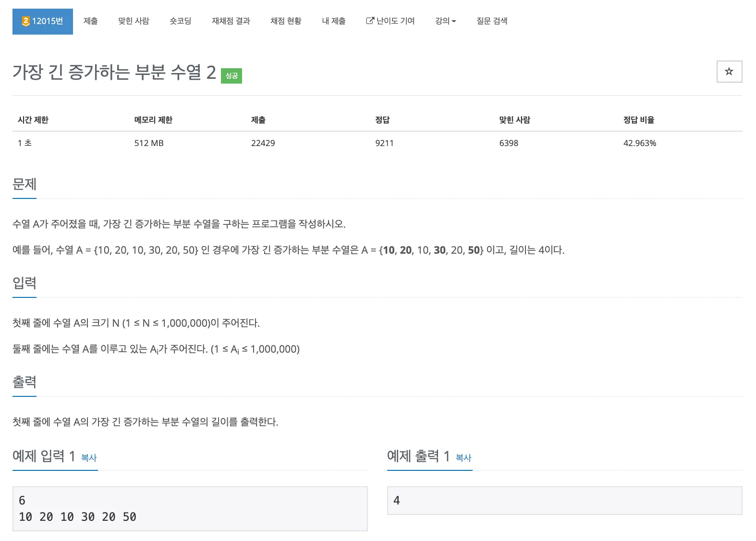Click the 정답 column header in table

pyautogui.click(x=382, y=120)
